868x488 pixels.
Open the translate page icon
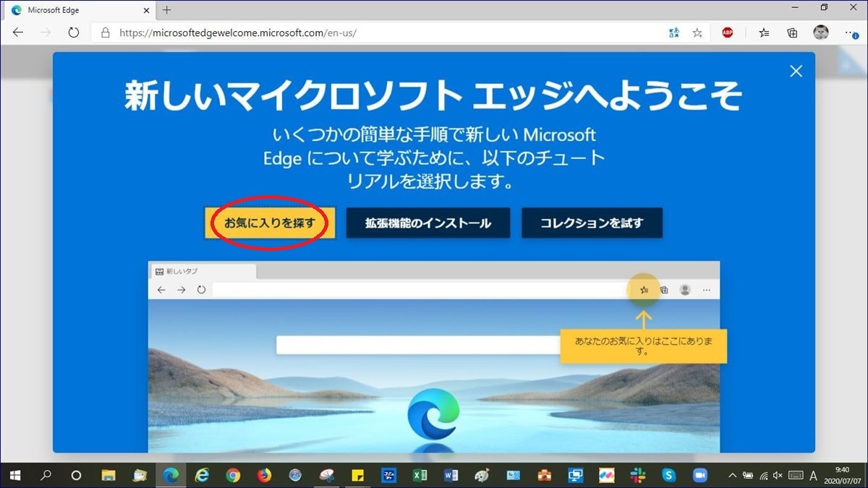coord(674,33)
